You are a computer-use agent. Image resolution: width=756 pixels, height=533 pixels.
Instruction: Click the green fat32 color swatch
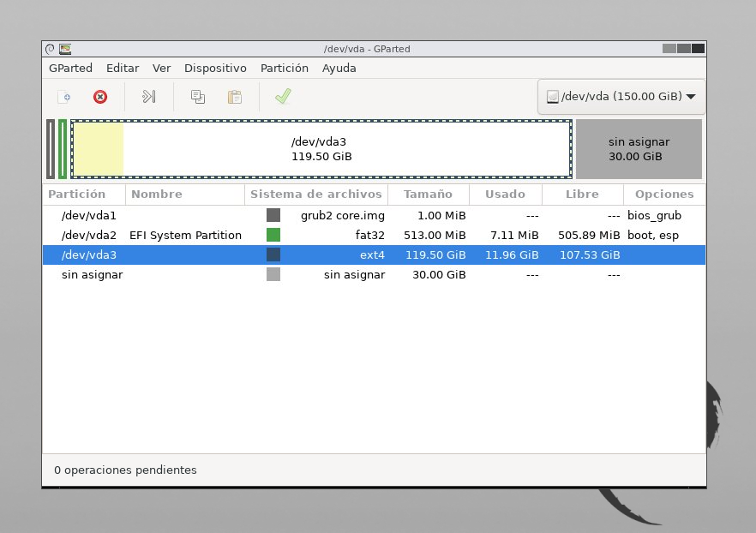pyautogui.click(x=273, y=236)
